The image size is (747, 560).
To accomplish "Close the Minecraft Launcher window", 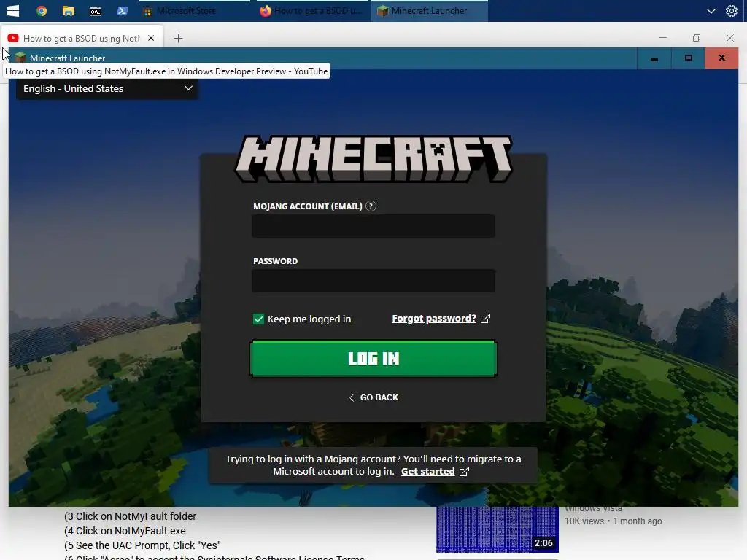I will click(721, 58).
